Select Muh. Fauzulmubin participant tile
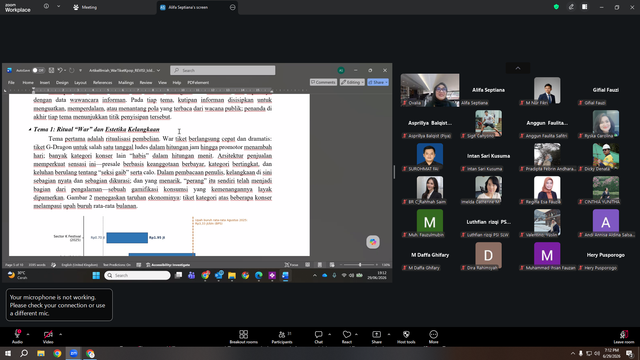Screen dimensions: 640x360 point(430,223)
